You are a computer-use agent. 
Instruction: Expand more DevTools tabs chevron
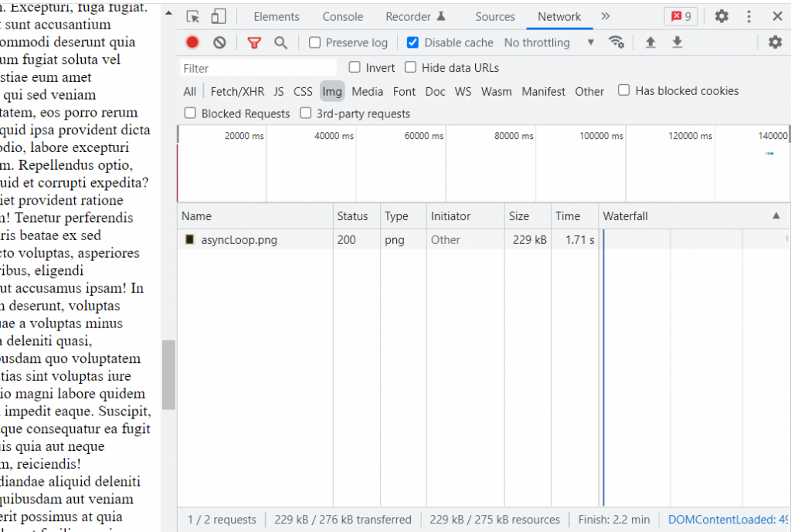(x=605, y=16)
